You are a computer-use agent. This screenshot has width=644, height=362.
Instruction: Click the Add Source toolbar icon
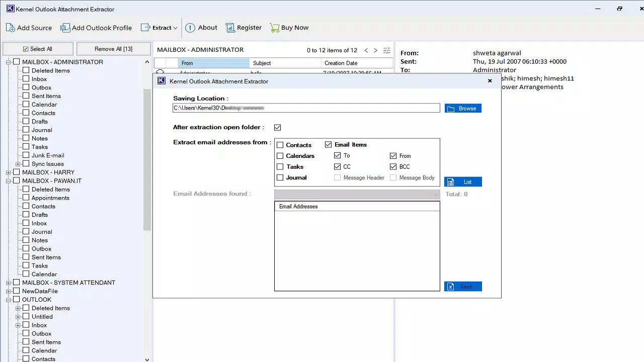10,28
